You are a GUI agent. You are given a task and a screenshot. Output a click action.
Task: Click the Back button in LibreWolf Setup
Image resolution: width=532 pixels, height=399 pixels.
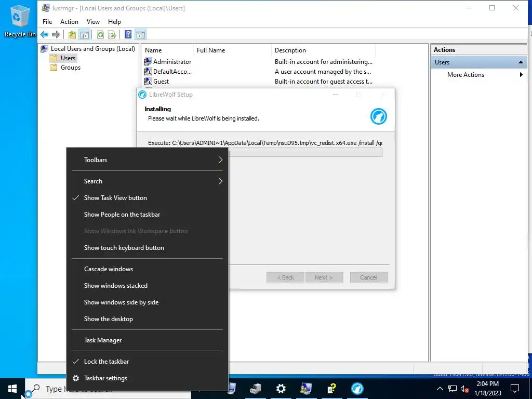coord(285,277)
